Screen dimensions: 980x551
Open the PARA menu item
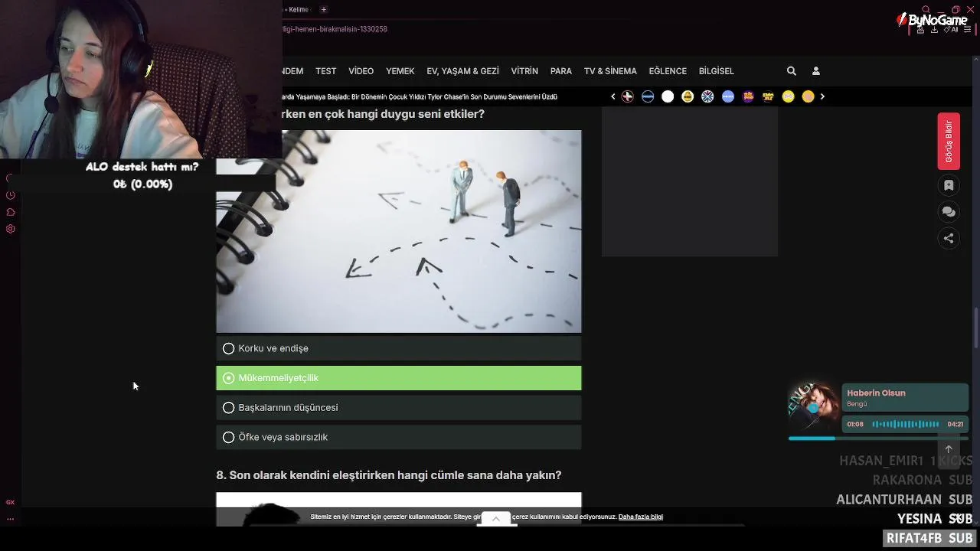point(561,71)
